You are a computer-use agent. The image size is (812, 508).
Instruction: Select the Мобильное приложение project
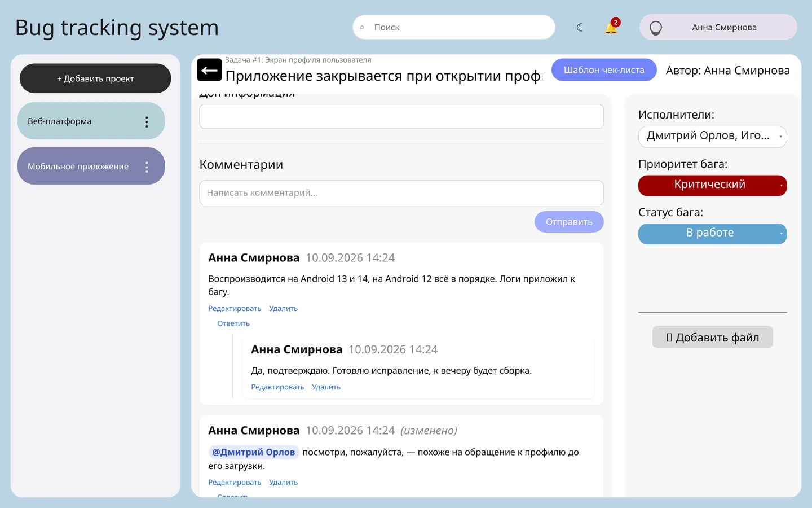point(91,166)
